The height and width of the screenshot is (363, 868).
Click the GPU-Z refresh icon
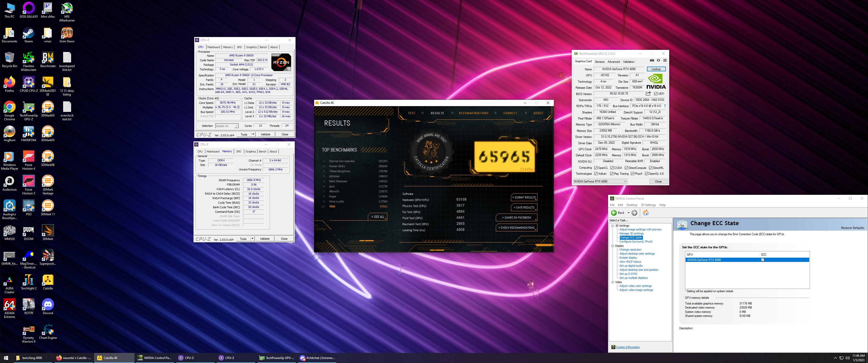[658, 60]
